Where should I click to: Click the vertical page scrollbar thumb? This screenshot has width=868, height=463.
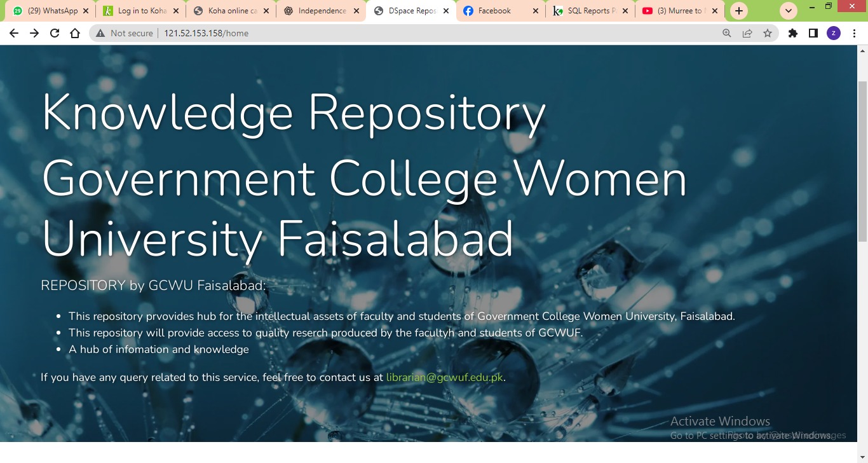click(862, 161)
